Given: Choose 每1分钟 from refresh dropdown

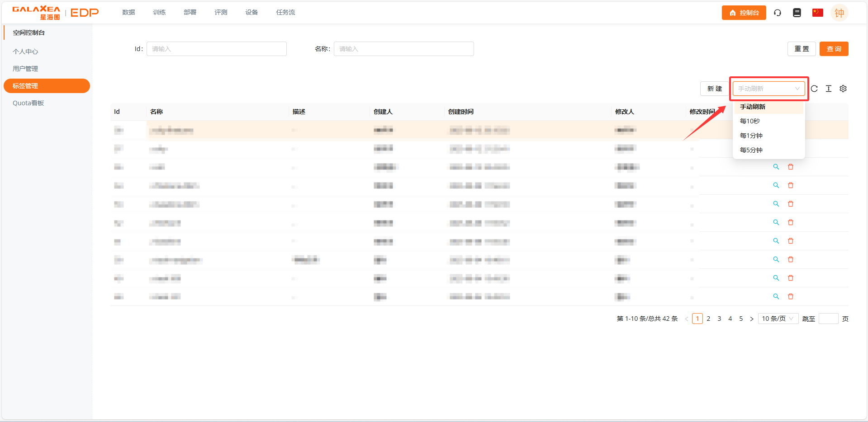Looking at the screenshot, I should tap(751, 136).
